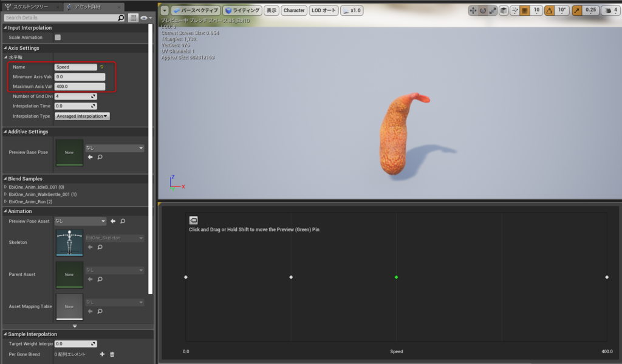Open the eye view options

[146, 18]
